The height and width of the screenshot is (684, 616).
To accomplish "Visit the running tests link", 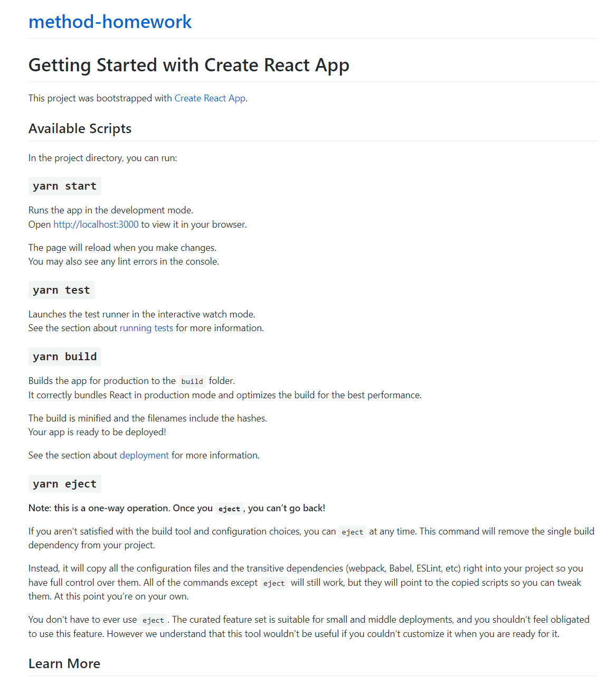I will click(146, 328).
